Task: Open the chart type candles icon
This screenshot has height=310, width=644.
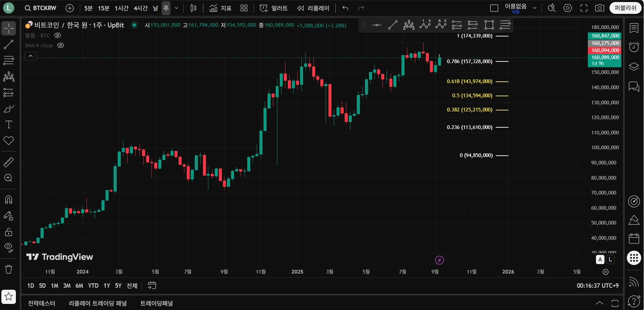Action: point(193,8)
